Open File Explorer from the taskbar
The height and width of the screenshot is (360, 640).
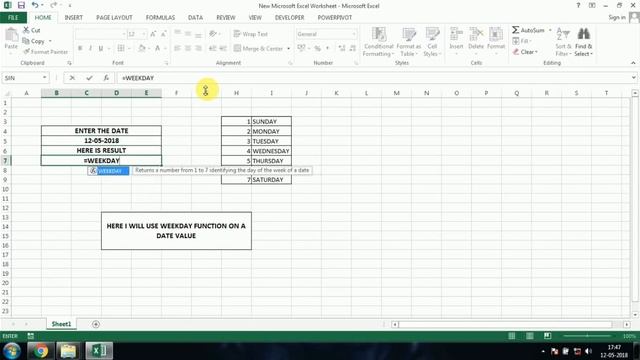click(69, 351)
